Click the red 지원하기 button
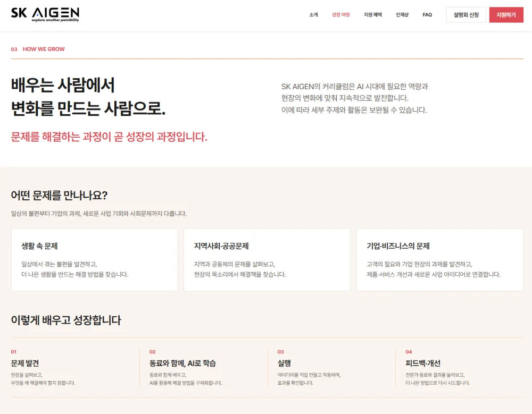This screenshot has height=414, width=532. point(506,15)
